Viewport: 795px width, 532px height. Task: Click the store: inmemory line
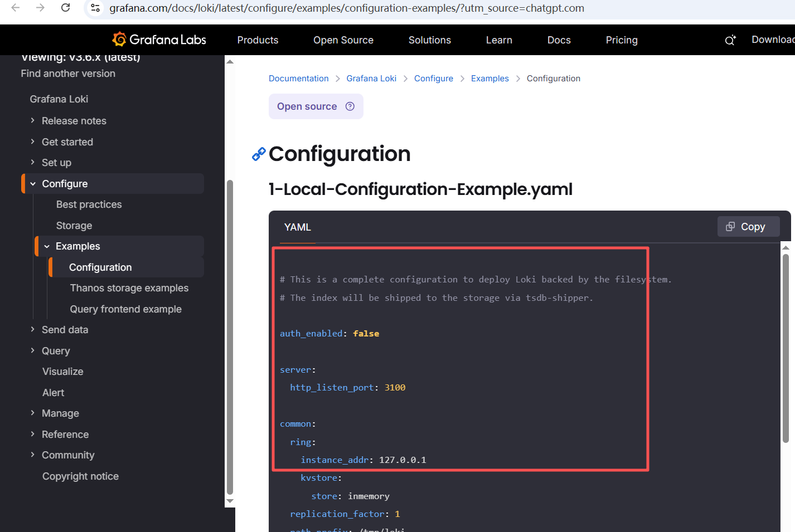tap(350, 496)
